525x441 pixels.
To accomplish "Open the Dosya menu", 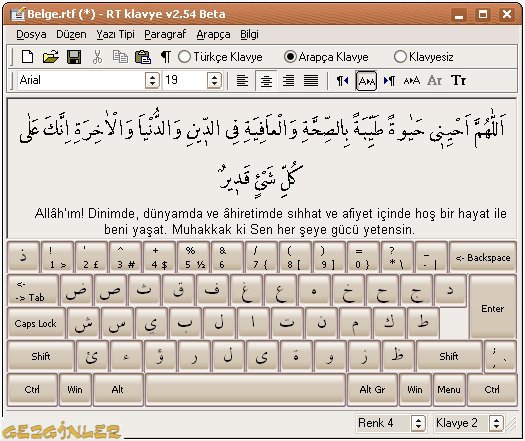I will click(x=31, y=34).
